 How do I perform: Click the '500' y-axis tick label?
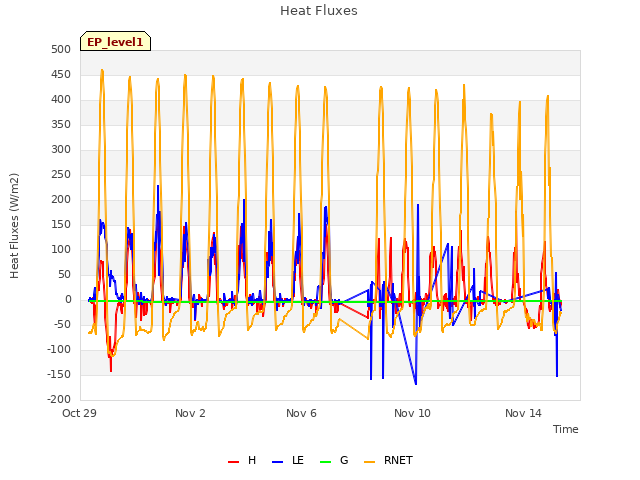pyautogui.click(x=61, y=50)
